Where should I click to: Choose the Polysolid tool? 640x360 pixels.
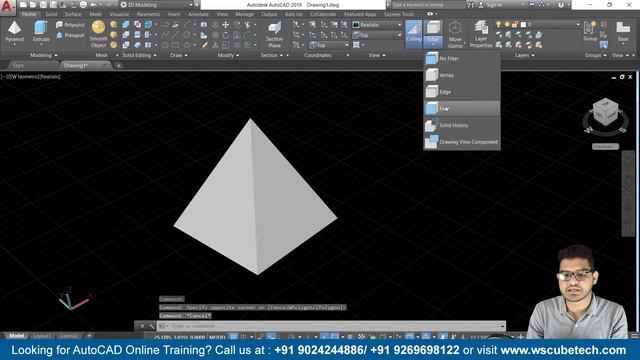[70, 25]
